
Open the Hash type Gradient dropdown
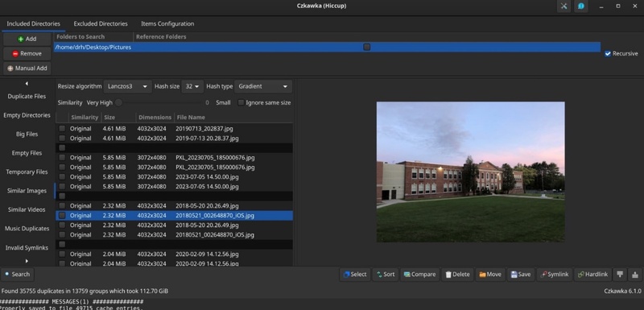tap(263, 87)
